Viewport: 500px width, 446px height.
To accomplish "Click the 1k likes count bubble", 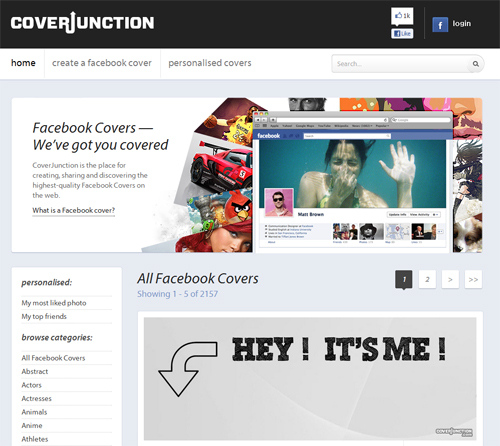I will click(402, 16).
